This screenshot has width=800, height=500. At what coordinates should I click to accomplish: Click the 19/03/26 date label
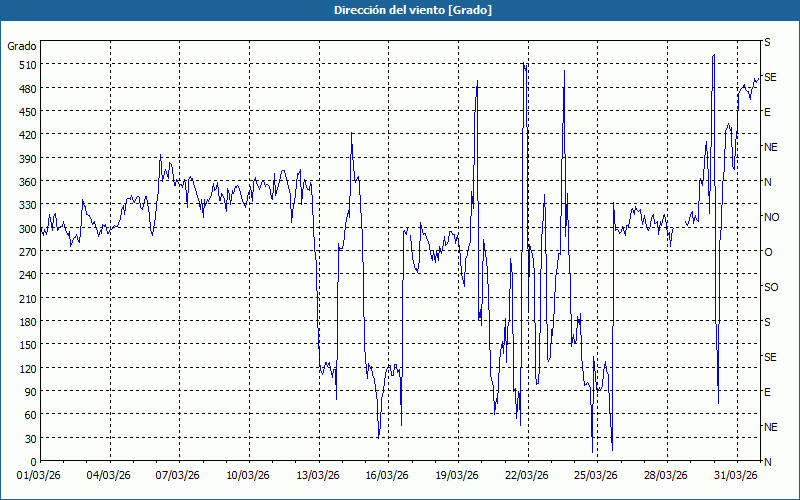point(458,475)
